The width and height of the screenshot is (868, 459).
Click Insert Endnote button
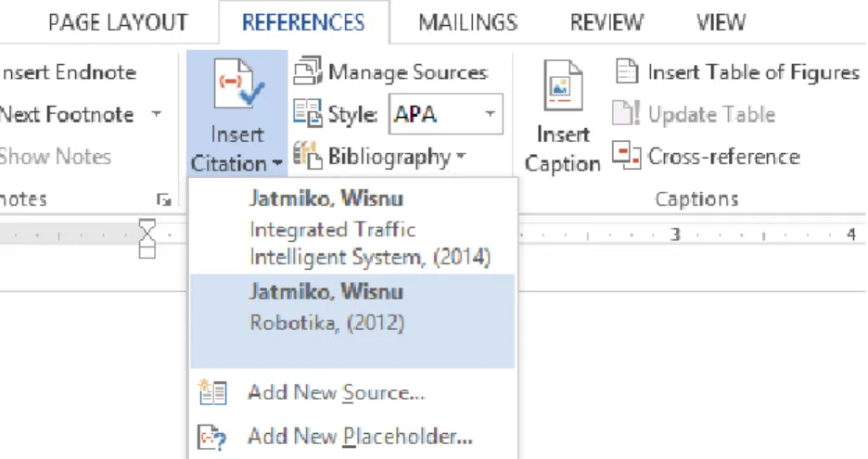(68, 72)
